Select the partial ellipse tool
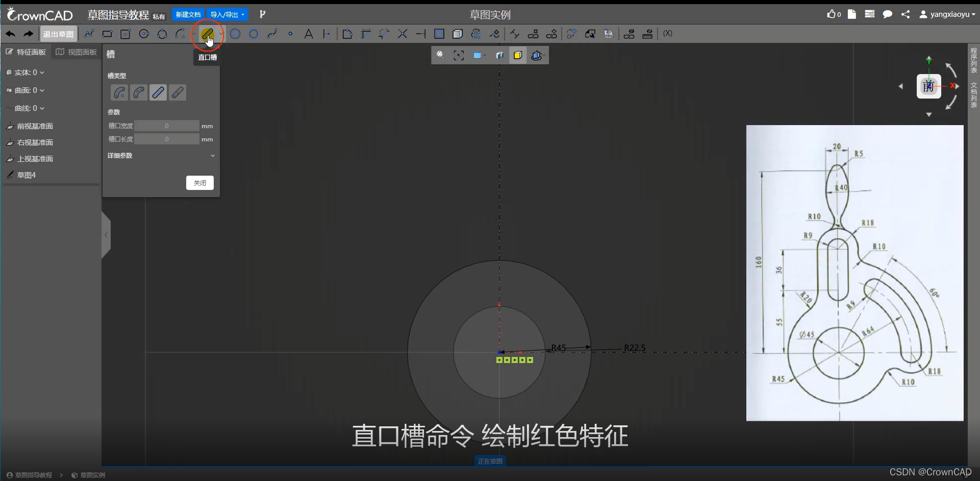This screenshot has height=481, width=980. coord(254,34)
